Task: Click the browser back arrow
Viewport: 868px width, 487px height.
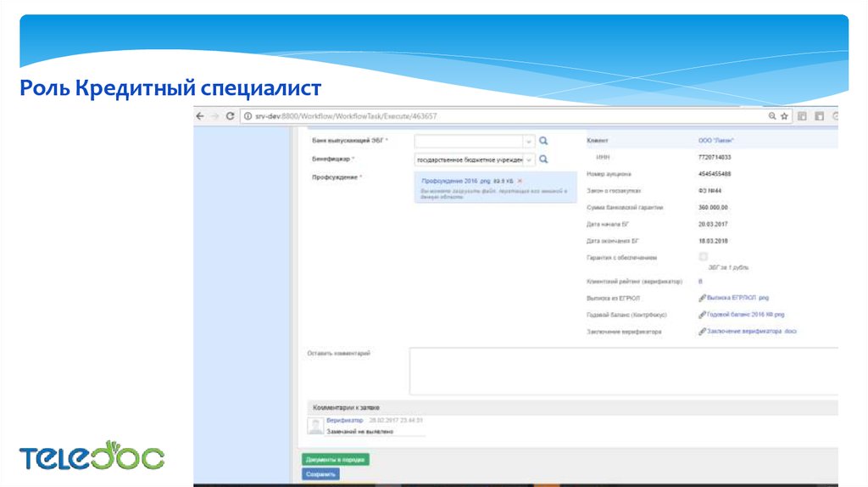Action: pos(201,116)
